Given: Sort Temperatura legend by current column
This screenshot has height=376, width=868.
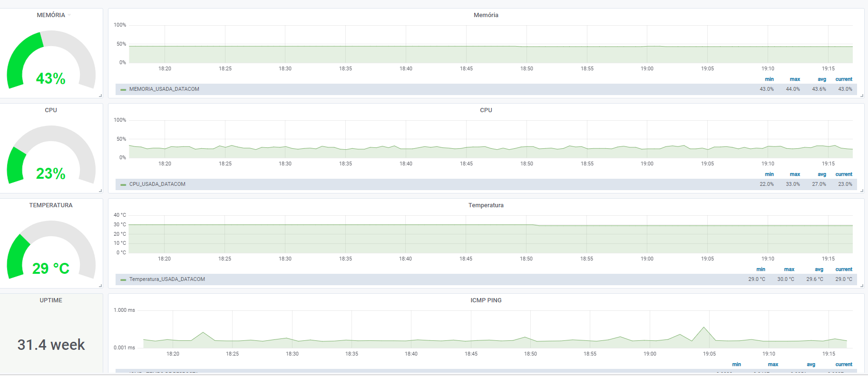Looking at the screenshot, I should [844, 270].
